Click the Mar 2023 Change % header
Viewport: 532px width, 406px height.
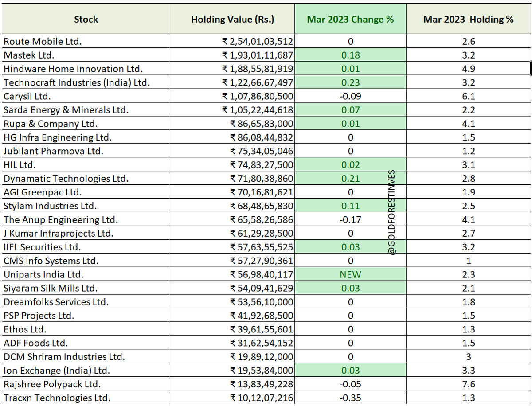coord(350,19)
